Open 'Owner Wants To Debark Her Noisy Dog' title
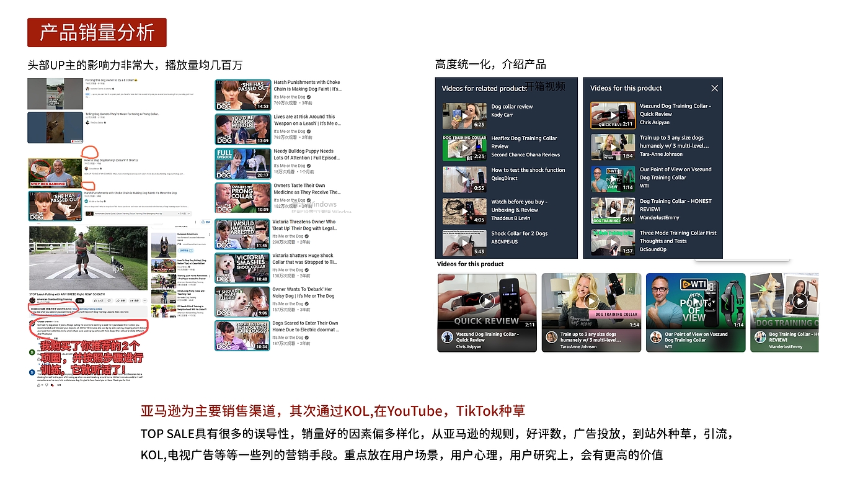 click(303, 292)
